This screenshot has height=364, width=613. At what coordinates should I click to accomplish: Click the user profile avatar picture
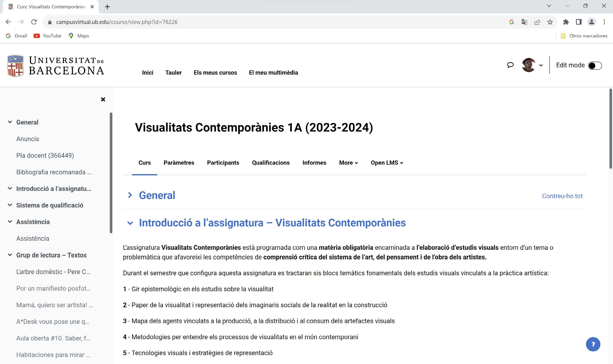(528, 65)
